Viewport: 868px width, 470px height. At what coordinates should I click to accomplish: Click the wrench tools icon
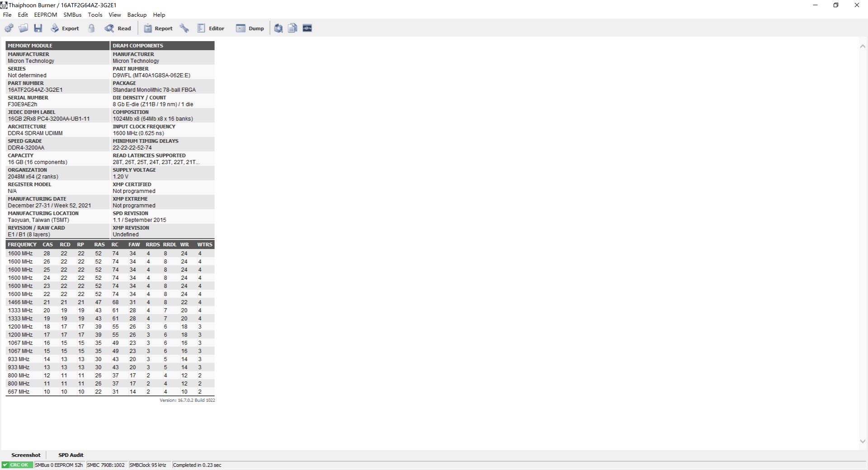pyautogui.click(x=184, y=28)
